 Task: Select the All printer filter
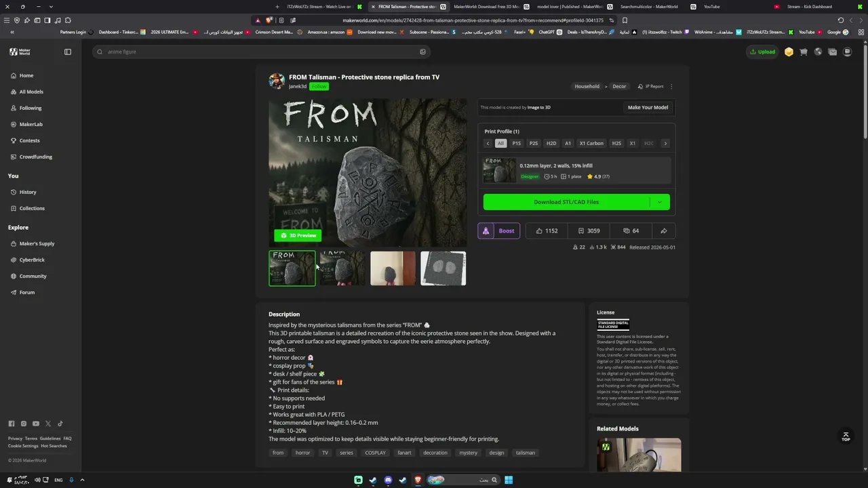pos(500,144)
